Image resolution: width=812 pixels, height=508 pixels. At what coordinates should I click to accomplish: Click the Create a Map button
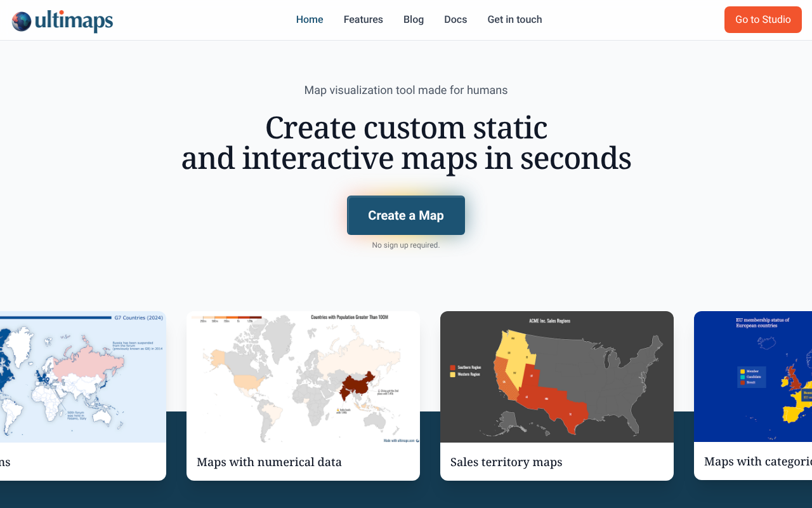(x=405, y=215)
